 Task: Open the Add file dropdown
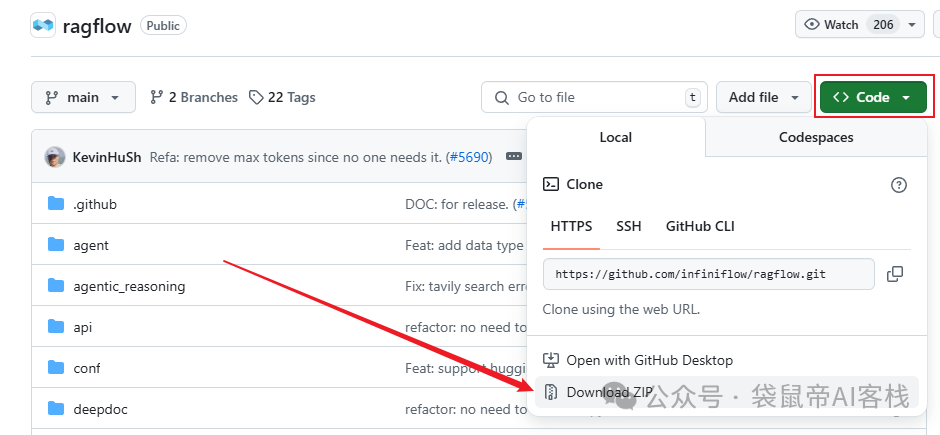point(764,97)
